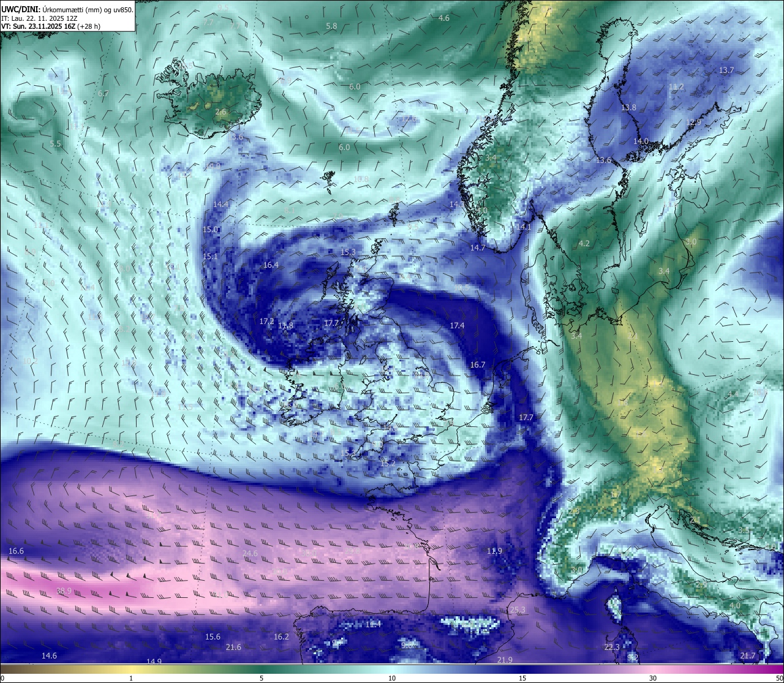Click the 14.0 value near Finland
This screenshot has width=784, height=683.
(x=641, y=142)
